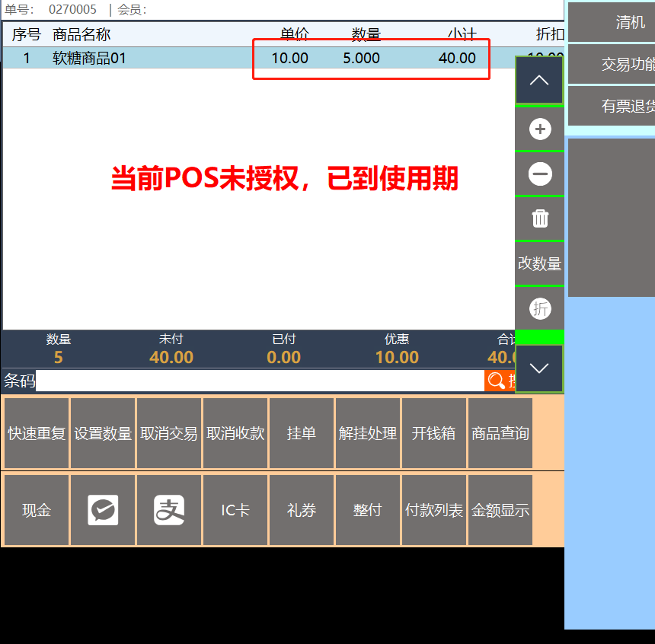Click the 会员 member label
Viewport: 655px width, 644px height.
pyautogui.click(x=132, y=9)
